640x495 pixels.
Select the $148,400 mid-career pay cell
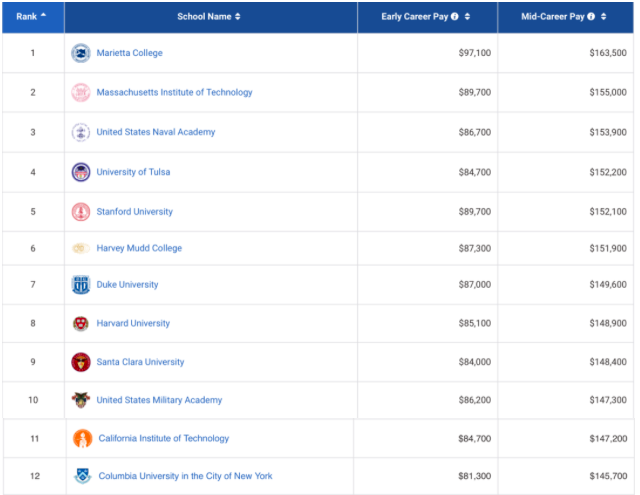click(x=566, y=362)
